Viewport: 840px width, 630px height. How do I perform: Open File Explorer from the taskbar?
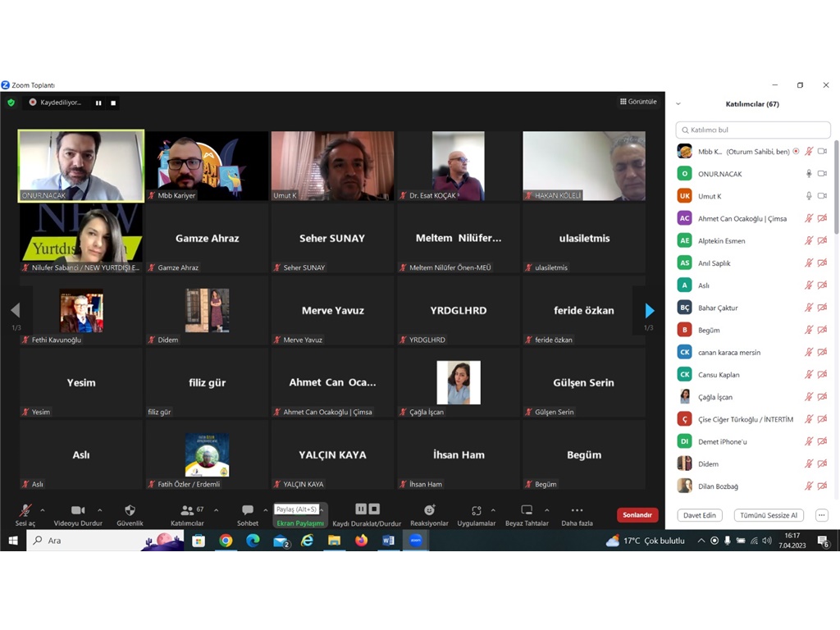(x=335, y=541)
